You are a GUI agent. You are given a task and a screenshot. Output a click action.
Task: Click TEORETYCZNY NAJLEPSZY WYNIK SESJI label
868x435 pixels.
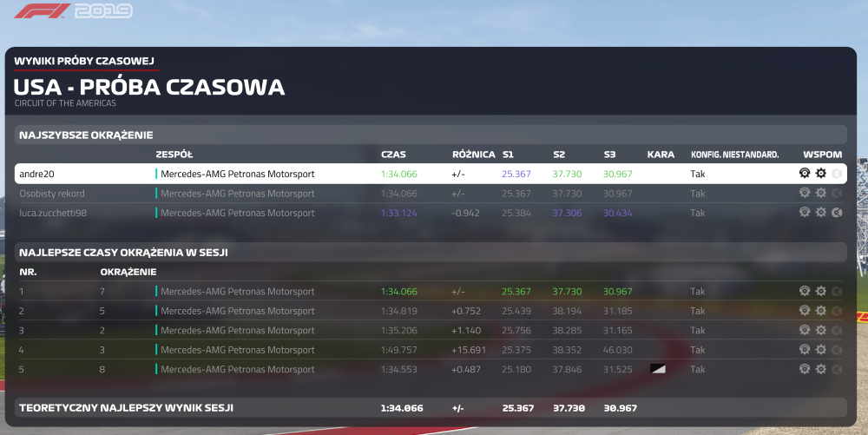(126, 408)
